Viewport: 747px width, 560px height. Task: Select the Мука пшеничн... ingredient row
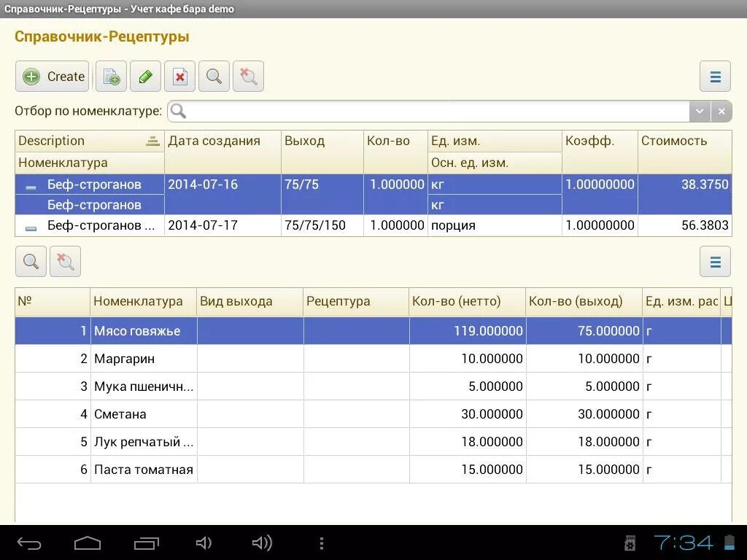(x=373, y=386)
